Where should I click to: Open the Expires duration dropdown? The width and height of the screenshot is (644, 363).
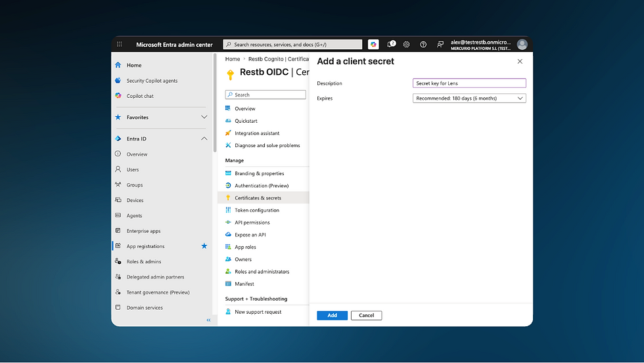469,98
